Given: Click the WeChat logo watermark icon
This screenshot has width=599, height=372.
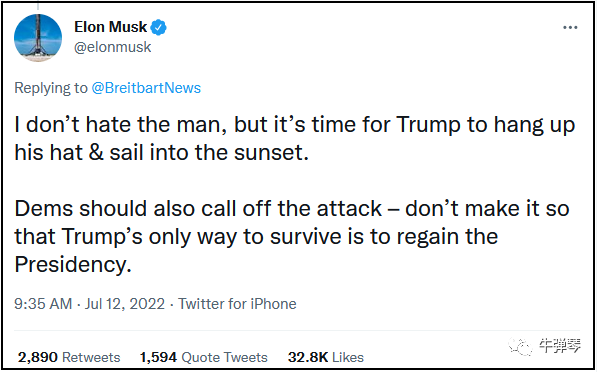Looking at the screenshot, I should 520,346.
